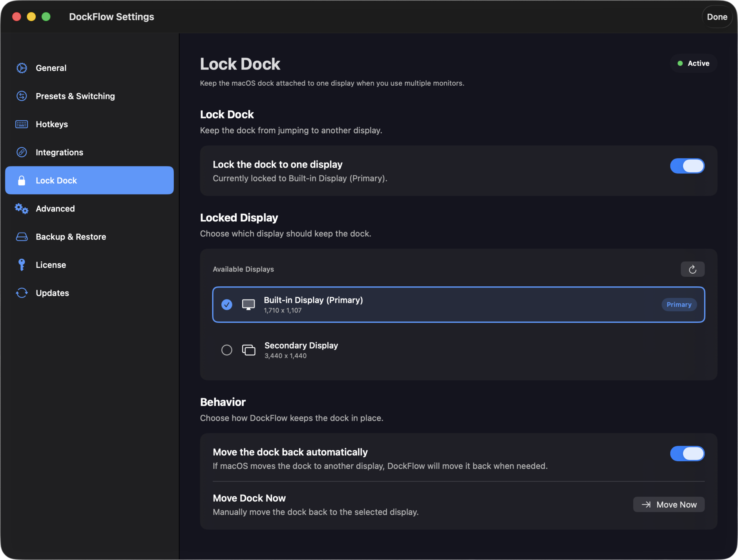Screen dimensions: 738x560
Task: Click the Lock Dock padlock icon
Action: pyautogui.click(x=22, y=180)
